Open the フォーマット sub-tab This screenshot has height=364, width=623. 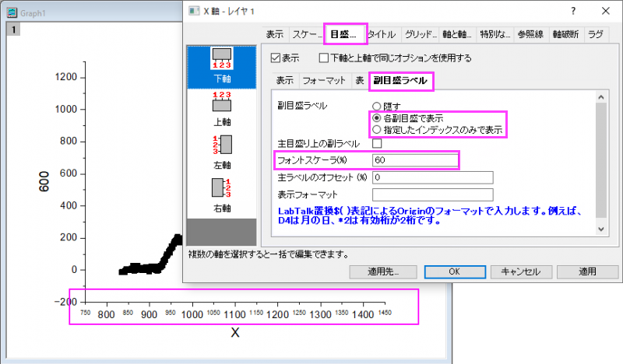324,81
